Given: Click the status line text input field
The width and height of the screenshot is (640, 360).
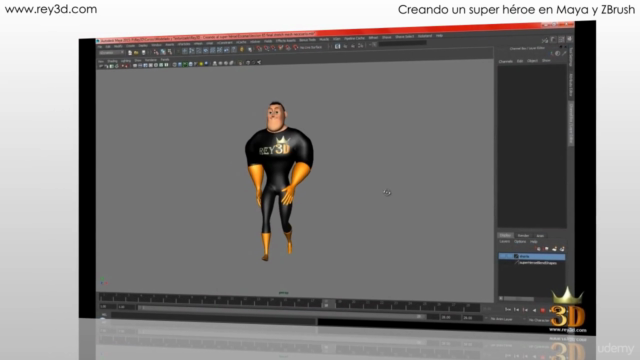Looking at the screenshot, I should coord(403,43).
